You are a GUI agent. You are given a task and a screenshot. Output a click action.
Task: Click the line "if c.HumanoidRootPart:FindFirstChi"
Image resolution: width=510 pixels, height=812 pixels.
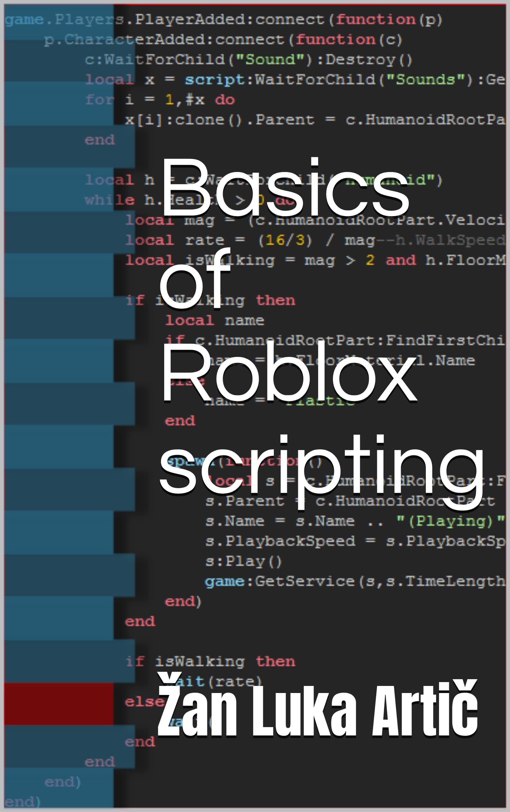335,341
